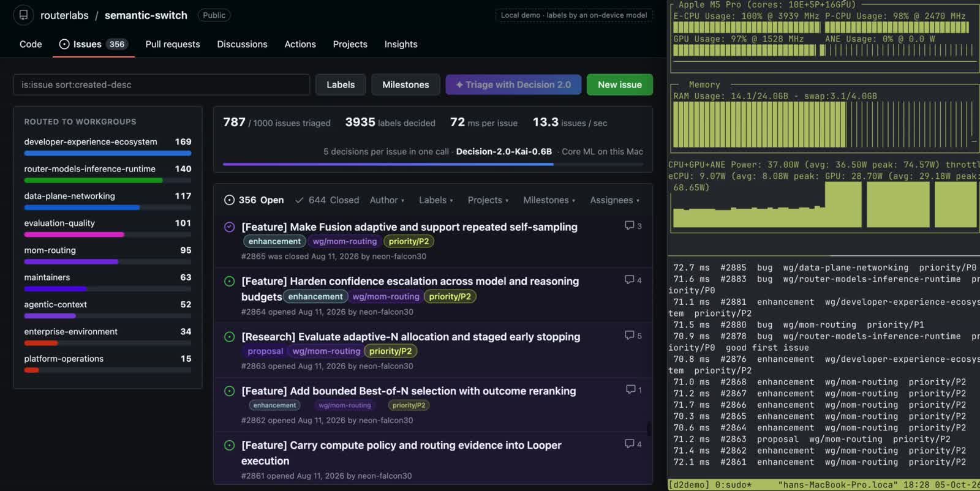Click the closed-issue status icon on #2865
980x491 pixels.
click(230, 227)
